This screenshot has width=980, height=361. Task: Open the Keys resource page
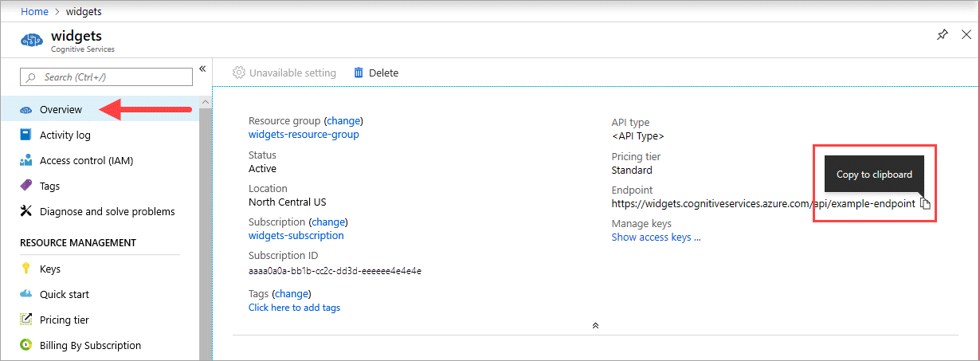click(x=49, y=269)
